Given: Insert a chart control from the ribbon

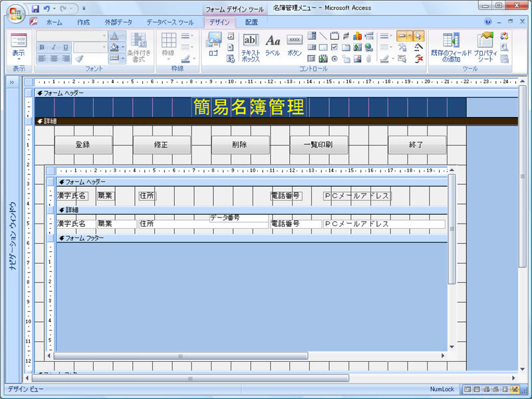Looking at the screenshot, I should tap(357, 36).
